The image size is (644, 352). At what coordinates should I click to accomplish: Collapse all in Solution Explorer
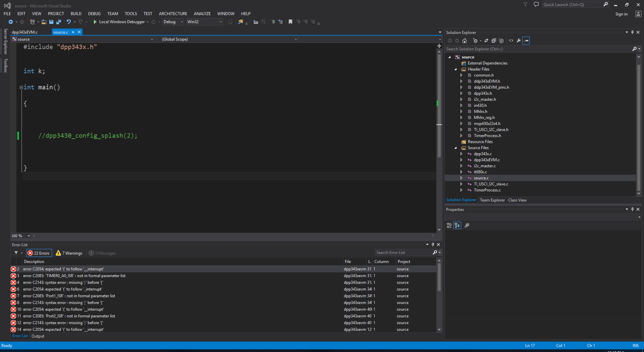(494, 41)
